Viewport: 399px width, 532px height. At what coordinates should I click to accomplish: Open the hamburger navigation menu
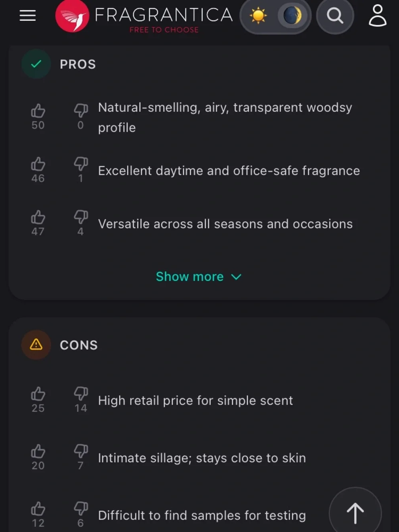[28, 16]
